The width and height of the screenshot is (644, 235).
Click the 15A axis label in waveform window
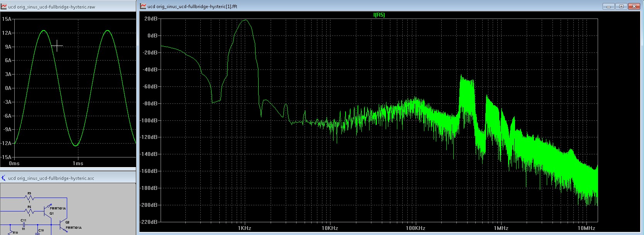point(7,19)
